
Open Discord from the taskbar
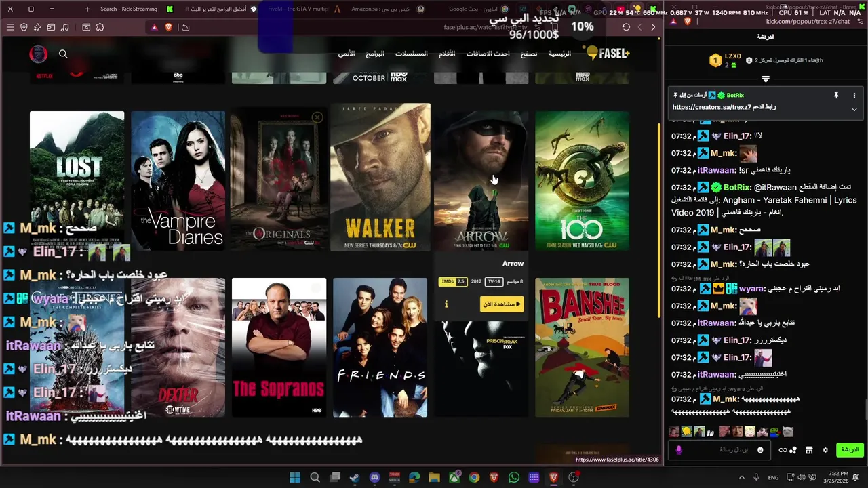tap(374, 478)
